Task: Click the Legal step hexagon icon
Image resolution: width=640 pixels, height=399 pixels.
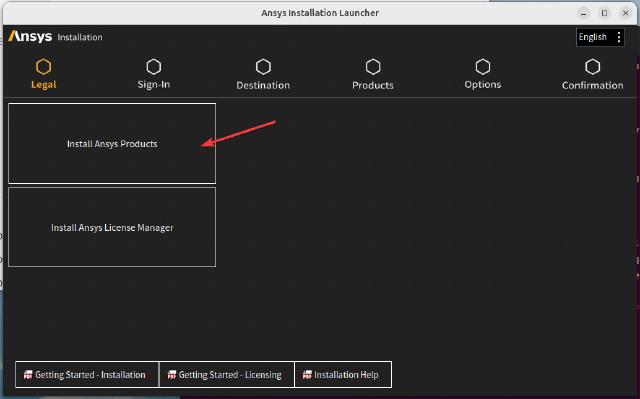Action: pos(44,67)
